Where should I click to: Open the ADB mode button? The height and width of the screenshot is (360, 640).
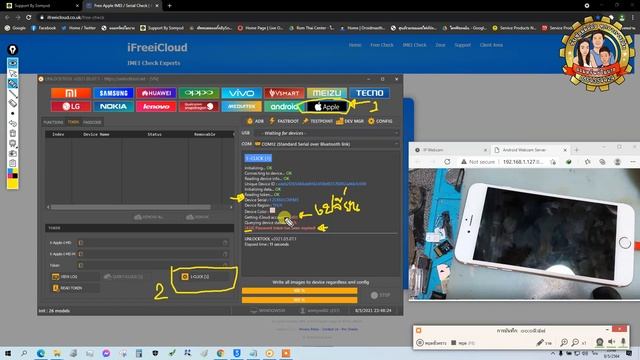click(256, 121)
